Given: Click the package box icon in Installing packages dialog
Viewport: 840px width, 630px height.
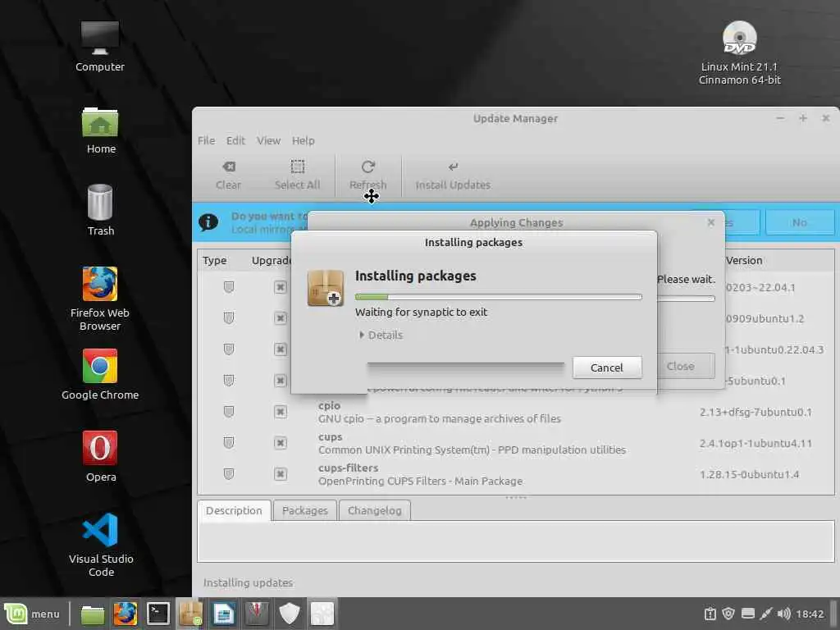Looking at the screenshot, I should tap(326, 288).
